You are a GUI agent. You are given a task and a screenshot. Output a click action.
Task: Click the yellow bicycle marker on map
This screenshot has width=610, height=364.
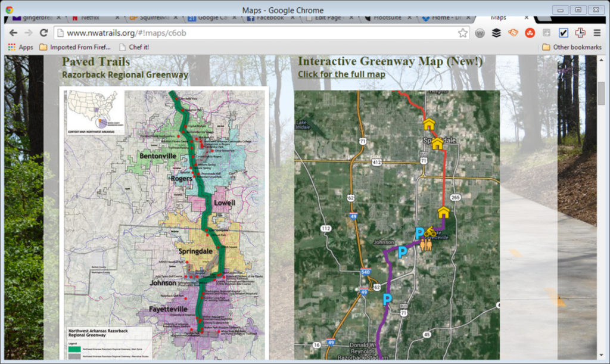tap(430, 232)
